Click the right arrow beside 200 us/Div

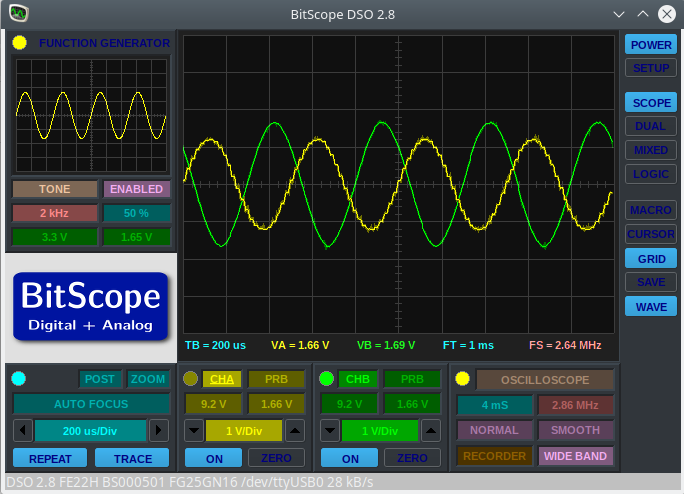[x=158, y=431]
